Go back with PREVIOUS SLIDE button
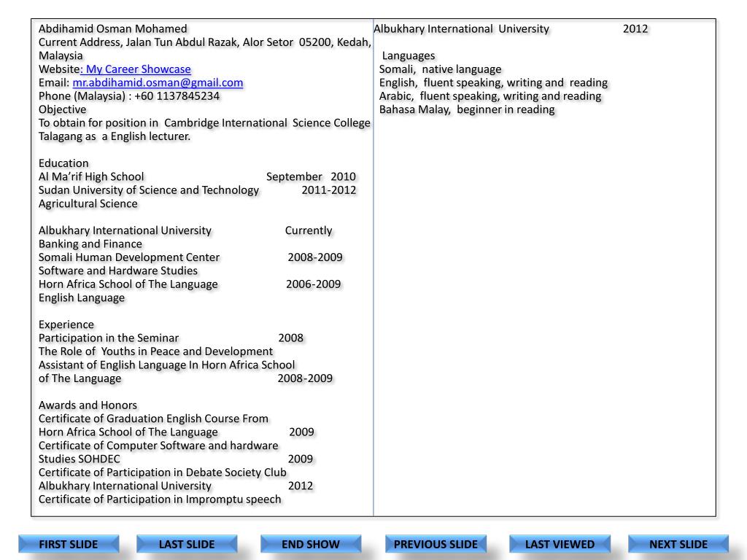 coord(436,544)
